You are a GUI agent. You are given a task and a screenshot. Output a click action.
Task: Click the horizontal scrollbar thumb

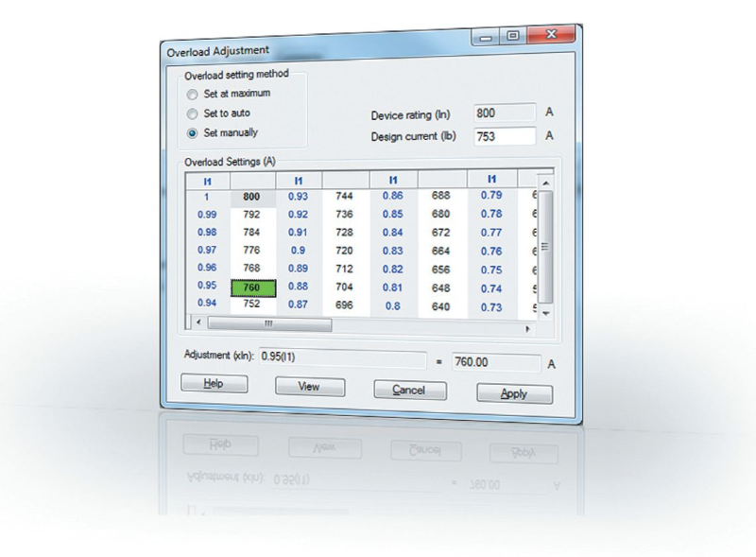(x=268, y=324)
